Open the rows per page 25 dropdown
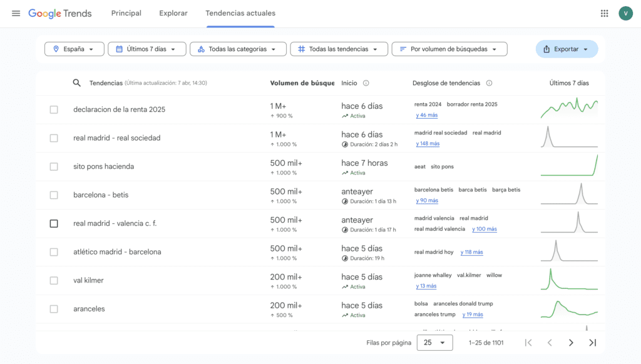Screen dimensions: 641x364 (434, 343)
